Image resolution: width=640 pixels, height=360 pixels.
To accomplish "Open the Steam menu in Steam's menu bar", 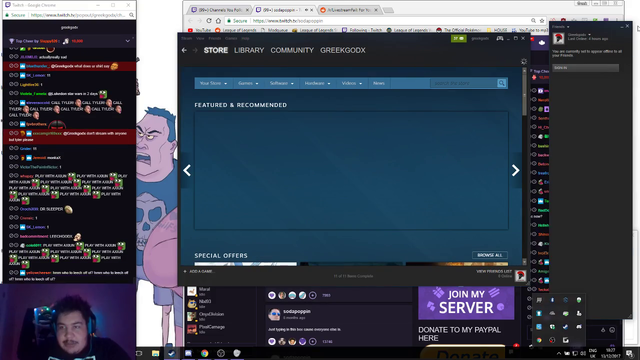I will 187,38.
